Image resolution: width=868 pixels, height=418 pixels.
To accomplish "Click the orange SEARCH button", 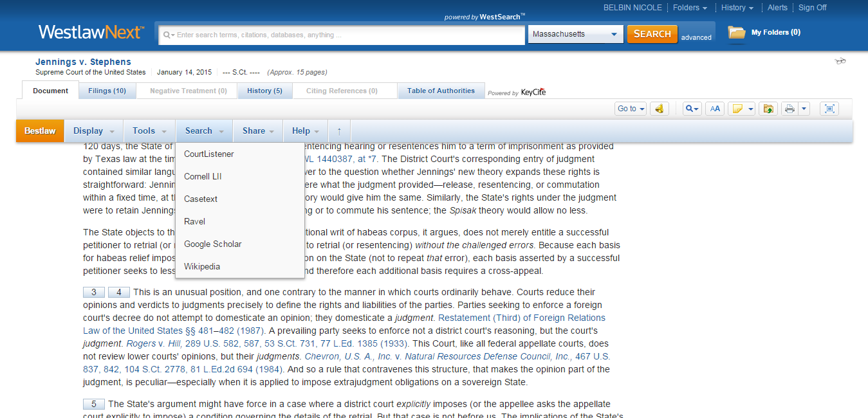I will click(x=652, y=34).
